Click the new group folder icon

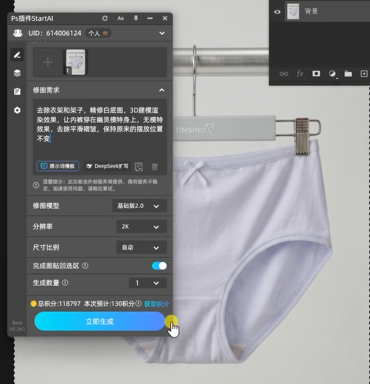click(x=348, y=74)
